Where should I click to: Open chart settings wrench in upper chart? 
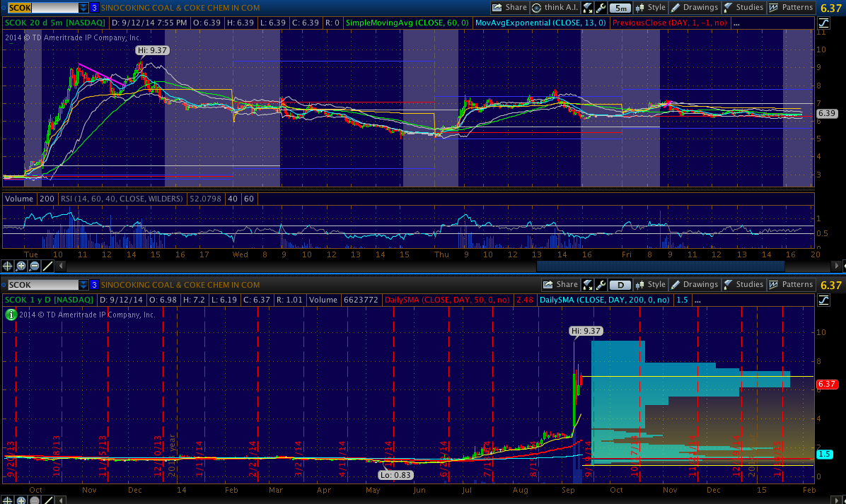pos(601,8)
